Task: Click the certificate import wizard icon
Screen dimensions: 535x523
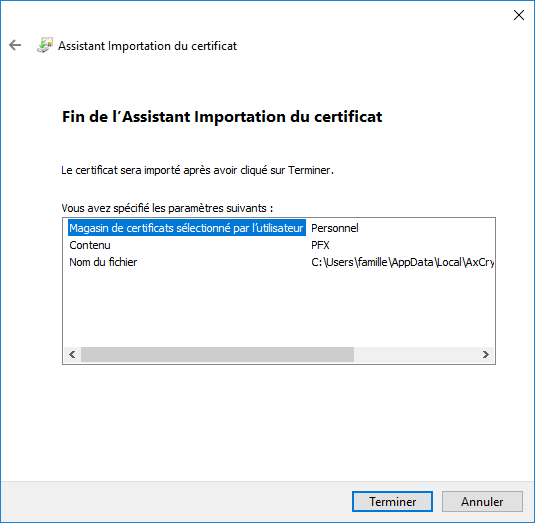Action: pyautogui.click(x=45, y=45)
